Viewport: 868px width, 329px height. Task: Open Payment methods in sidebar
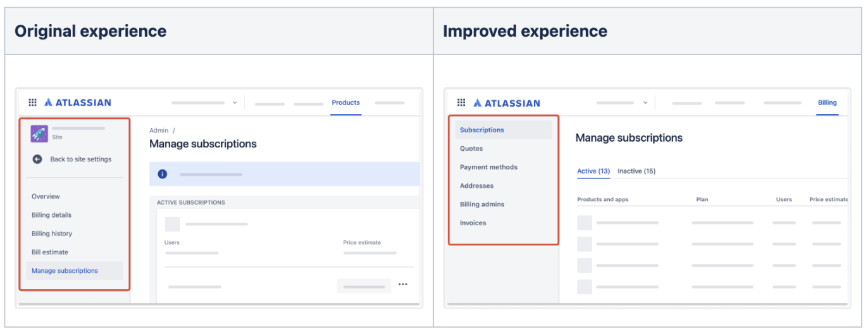pyautogui.click(x=488, y=167)
